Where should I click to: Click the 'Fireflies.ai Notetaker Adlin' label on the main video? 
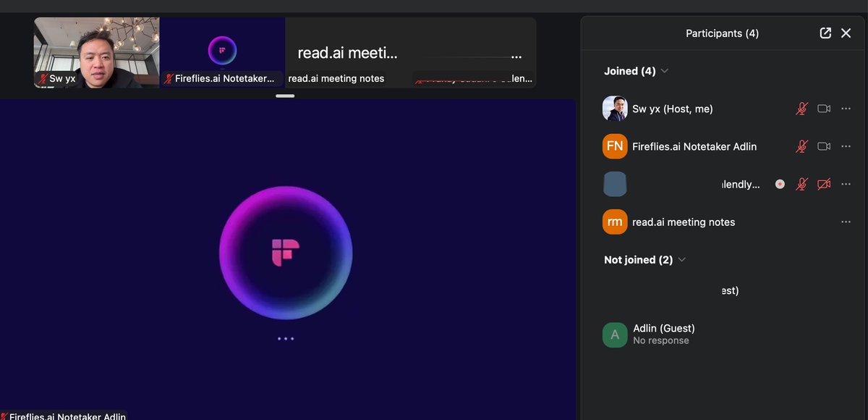pyautogui.click(x=67, y=416)
